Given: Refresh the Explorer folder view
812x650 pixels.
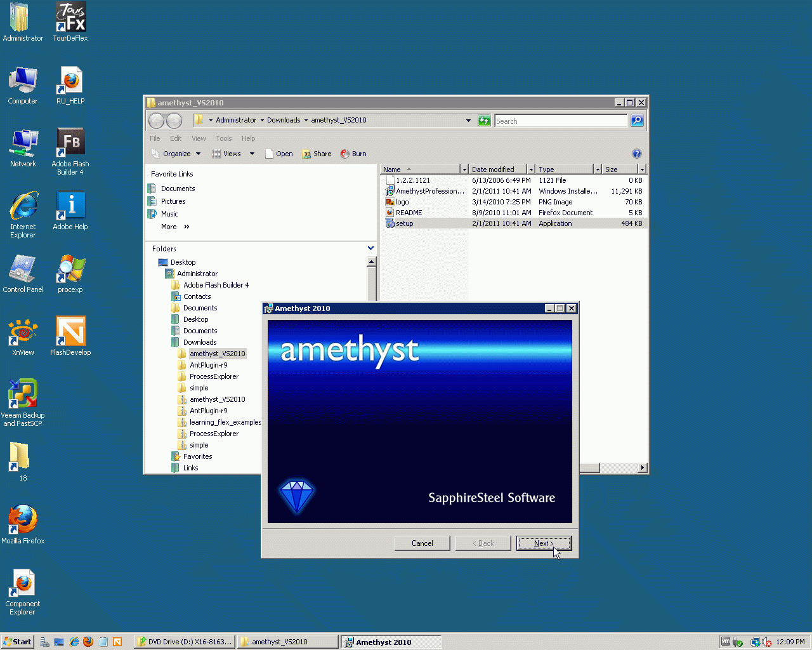Looking at the screenshot, I should [x=484, y=121].
